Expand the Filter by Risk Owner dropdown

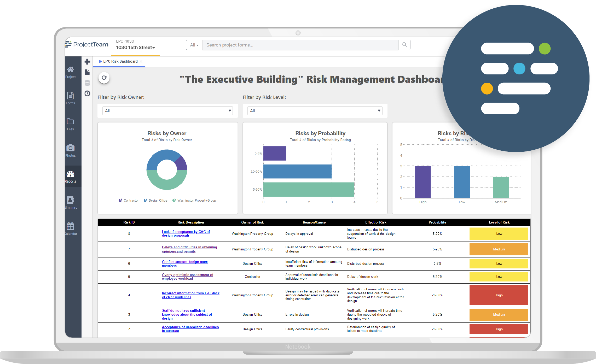(x=168, y=111)
